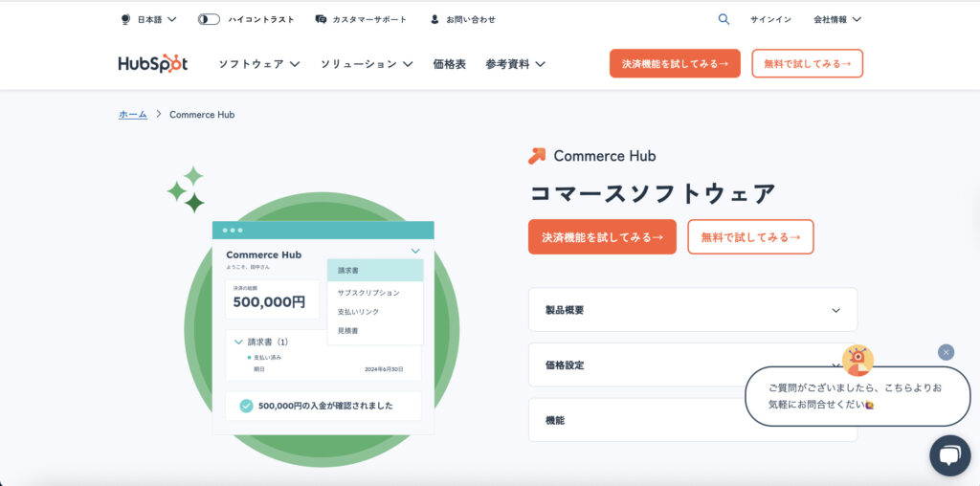This screenshot has height=486, width=980.
Task: Open the 会社情報 dropdown
Action: click(x=836, y=19)
